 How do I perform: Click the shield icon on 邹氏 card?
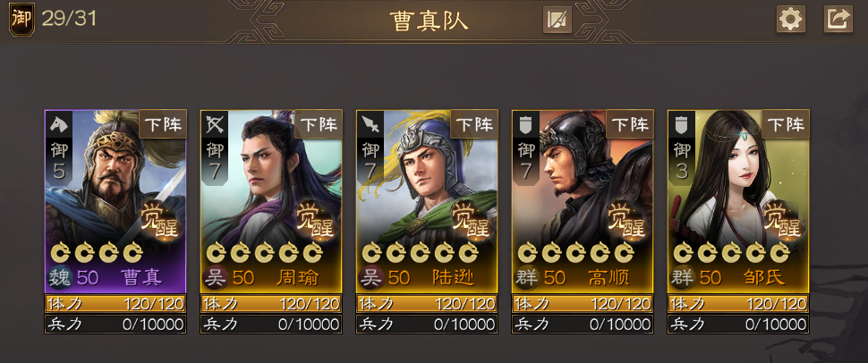[x=682, y=125]
